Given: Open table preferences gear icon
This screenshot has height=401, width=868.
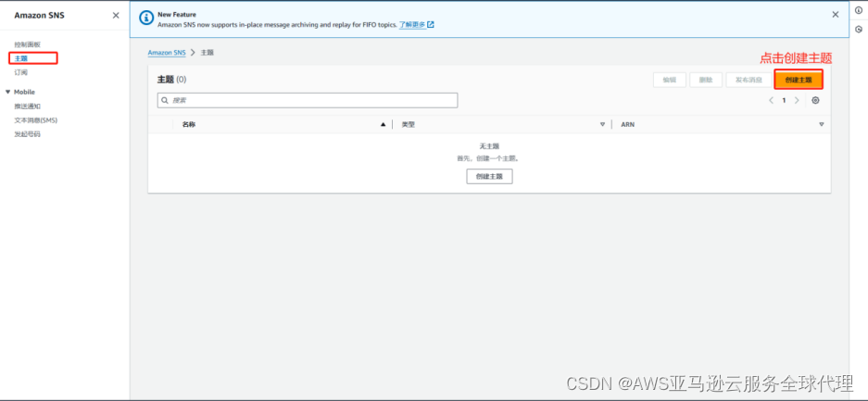Looking at the screenshot, I should (815, 100).
